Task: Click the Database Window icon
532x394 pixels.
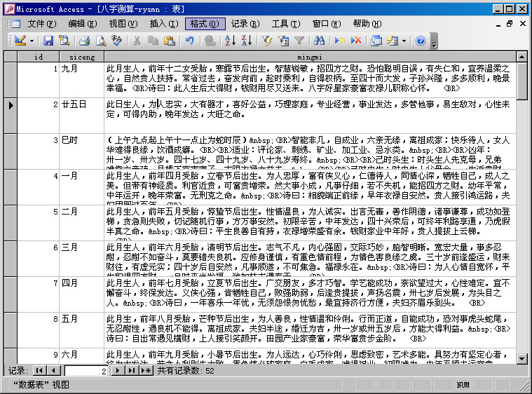Action: pos(376,41)
